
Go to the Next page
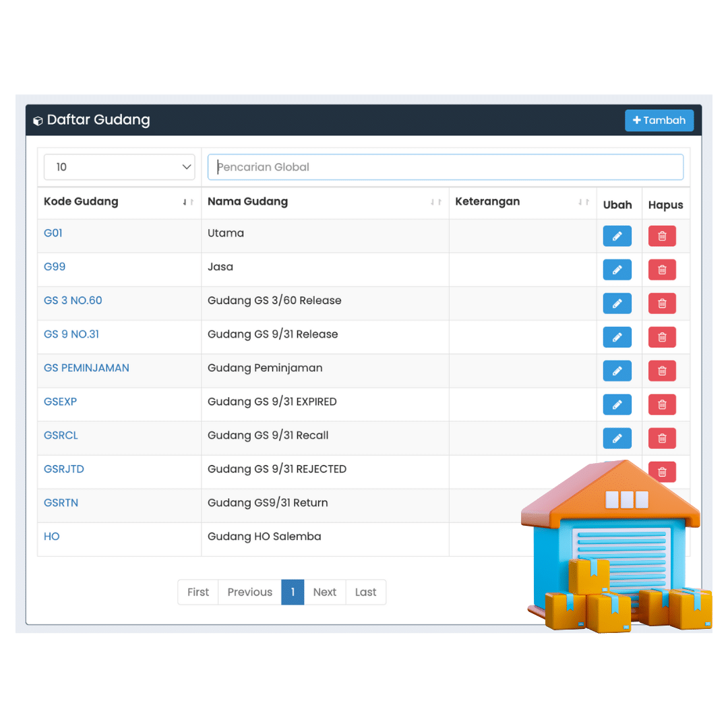coord(324,592)
